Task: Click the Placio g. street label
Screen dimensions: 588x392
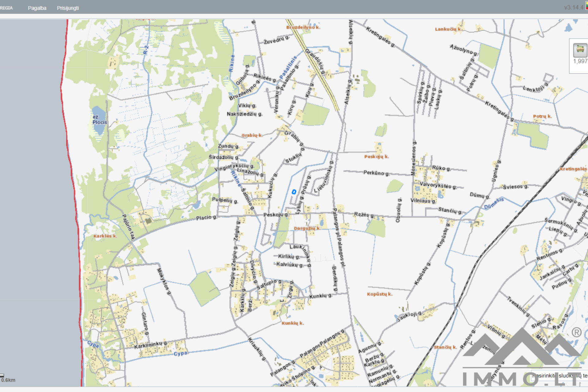Action: click(206, 217)
